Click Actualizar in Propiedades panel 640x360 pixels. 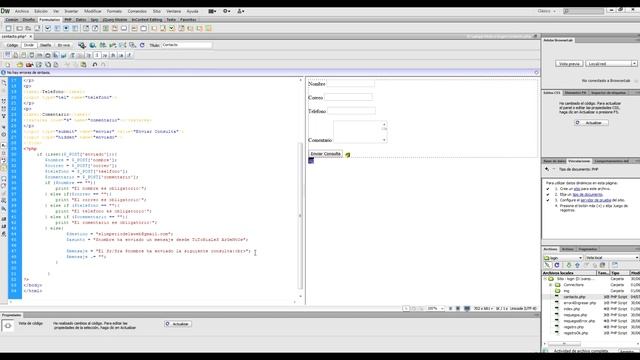[178, 324]
